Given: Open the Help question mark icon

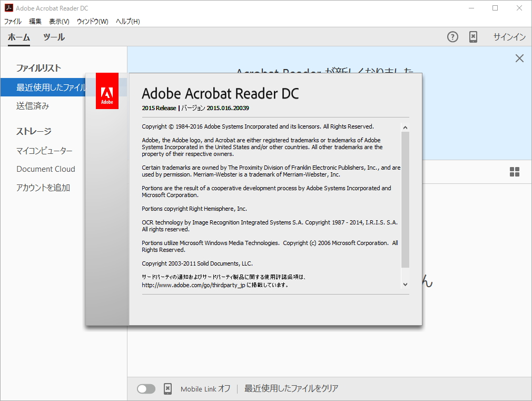Looking at the screenshot, I should (x=452, y=37).
